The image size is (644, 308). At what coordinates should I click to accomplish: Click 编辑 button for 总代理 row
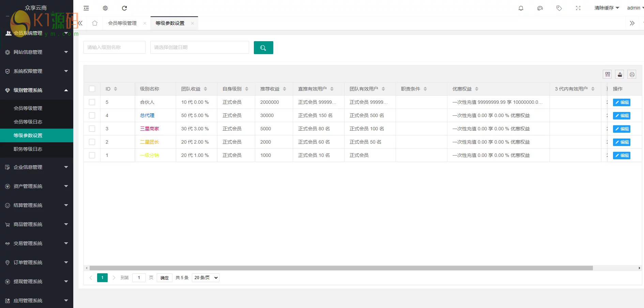(621, 116)
